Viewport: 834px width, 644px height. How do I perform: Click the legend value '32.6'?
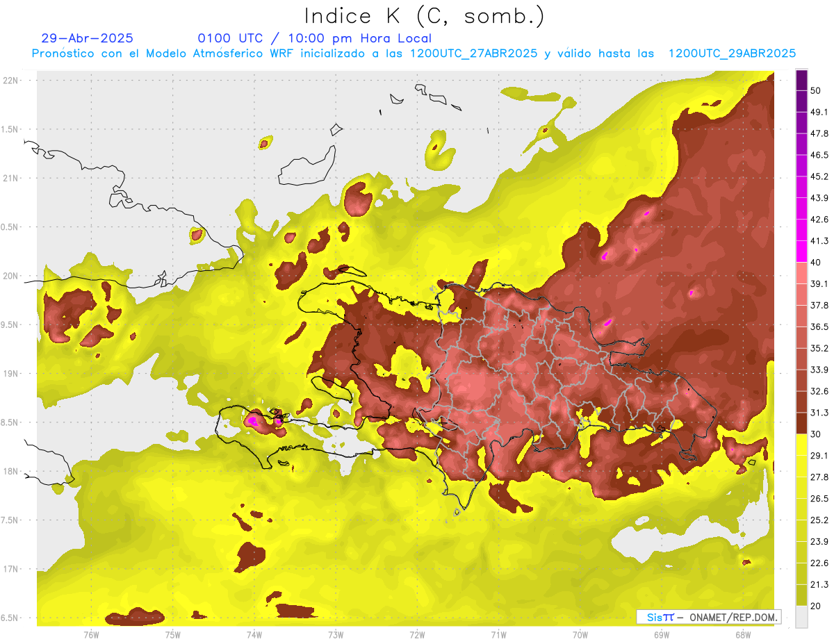[819, 391]
